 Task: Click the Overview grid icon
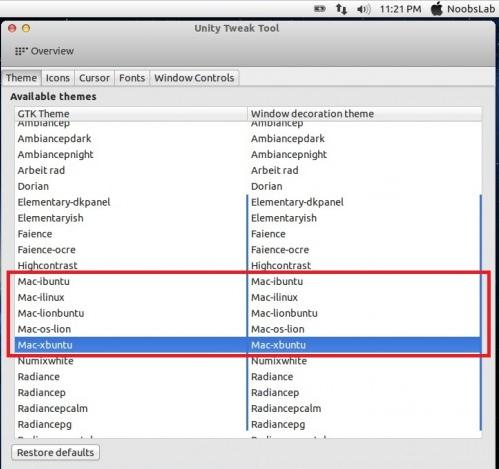coord(21,51)
